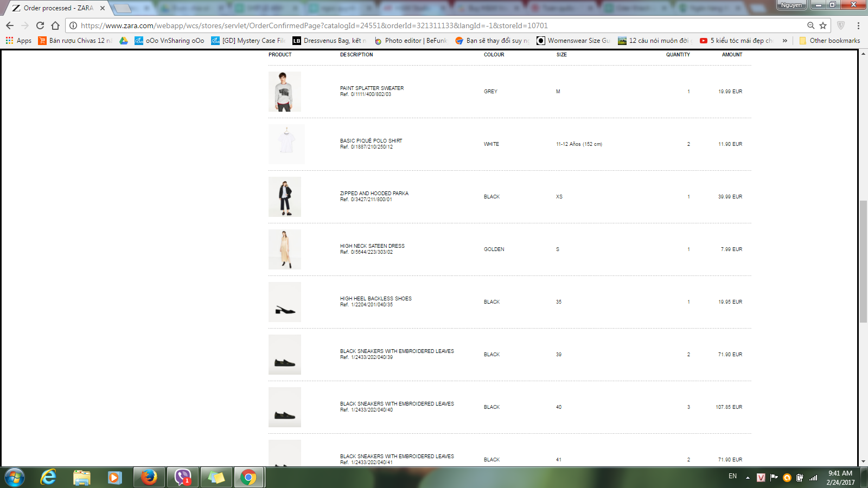Open Chrome's three-dot menu
This screenshot has width=868, height=488.
point(858,25)
